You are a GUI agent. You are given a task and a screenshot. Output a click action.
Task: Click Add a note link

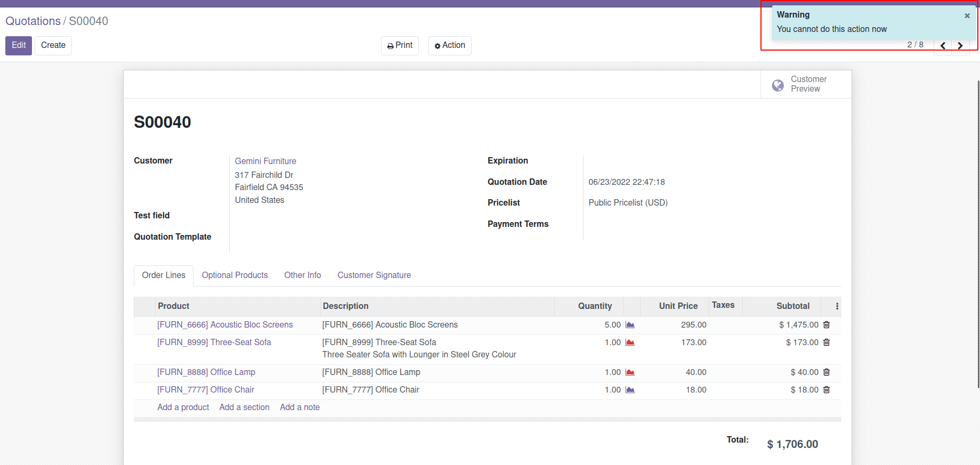[300, 407]
